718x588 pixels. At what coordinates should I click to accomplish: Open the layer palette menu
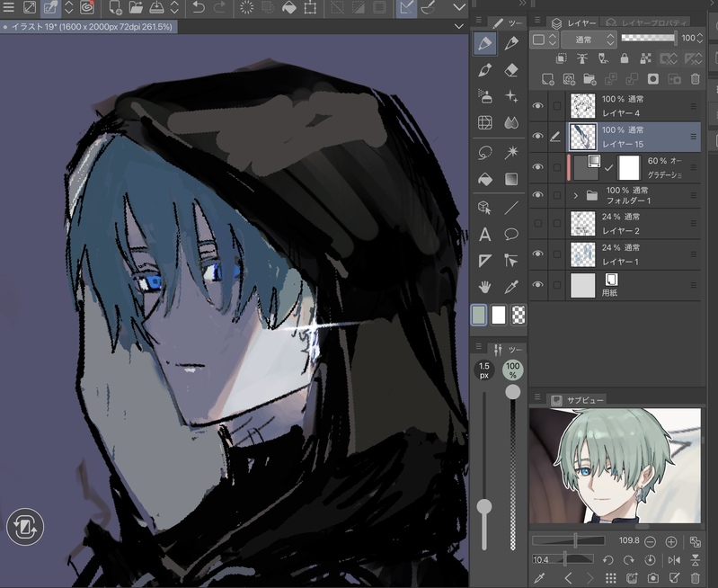[537, 20]
